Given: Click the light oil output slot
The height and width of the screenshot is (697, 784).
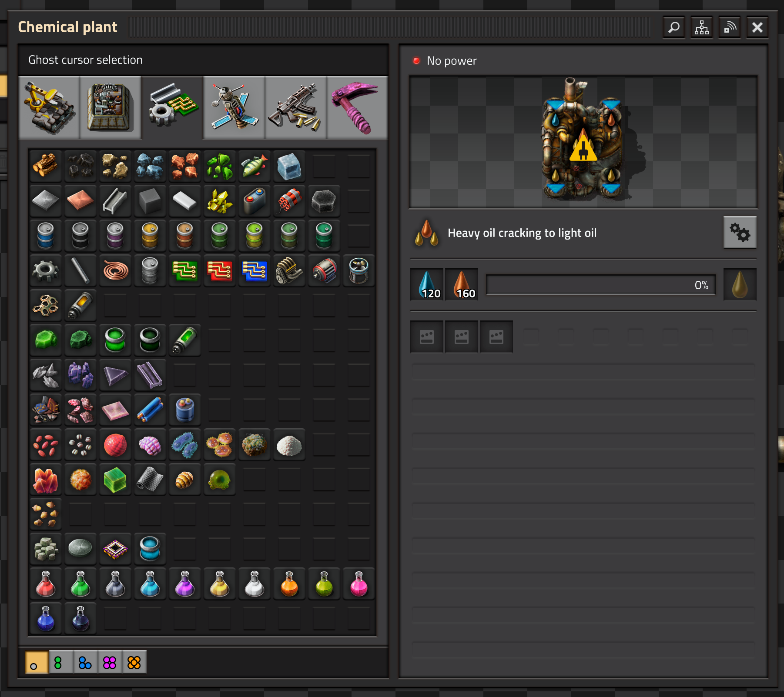Looking at the screenshot, I should tap(740, 284).
